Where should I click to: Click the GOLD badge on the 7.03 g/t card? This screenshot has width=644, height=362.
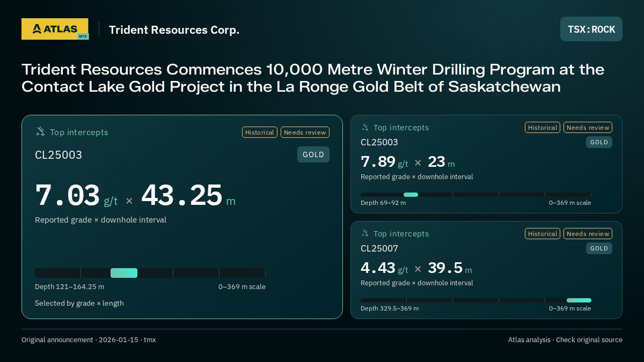pyautogui.click(x=313, y=154)
